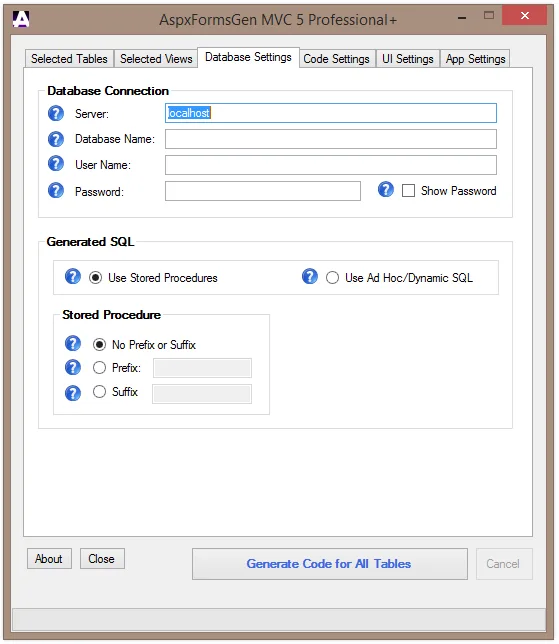
Task: Click the Database Name input field
Action: coord(331,139)
